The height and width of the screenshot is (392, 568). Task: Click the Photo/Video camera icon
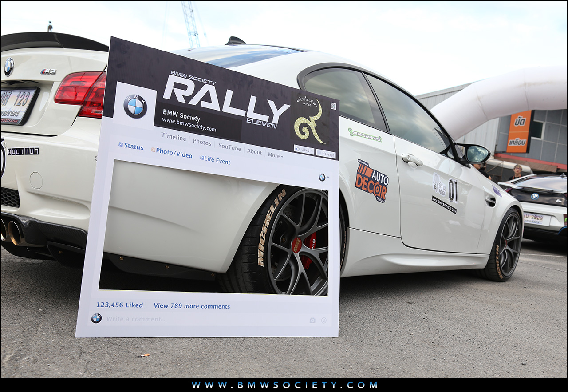(153, 150)
